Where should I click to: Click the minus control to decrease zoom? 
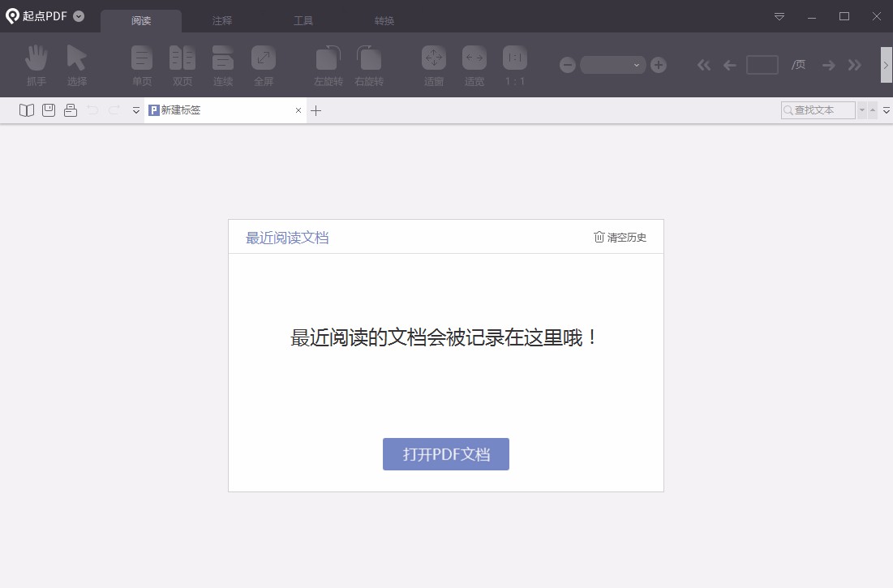coord(567,65)
